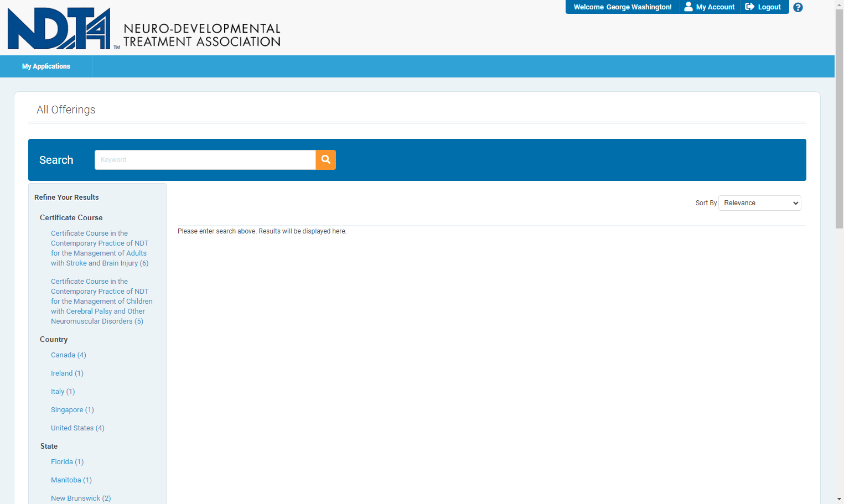Screen dimensions: 844x504
Task: Open the help question mark icon
Action: click(x=798, y=7)
